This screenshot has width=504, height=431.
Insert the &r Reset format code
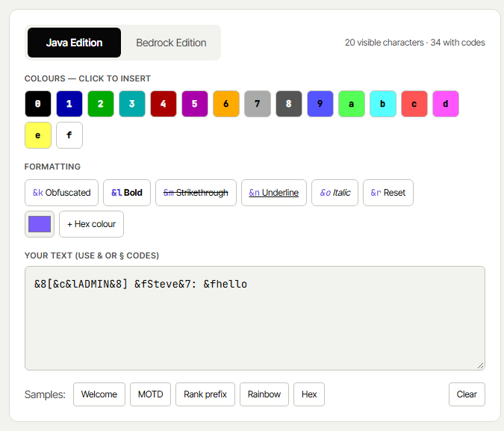388,193
